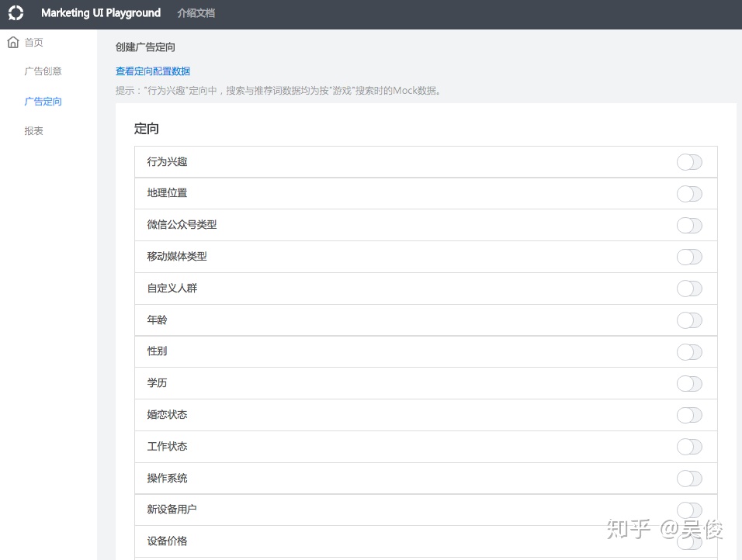The image size is (742, 560).
Task: Select 广告定向 in the sidebar
Action: [43, 101]
